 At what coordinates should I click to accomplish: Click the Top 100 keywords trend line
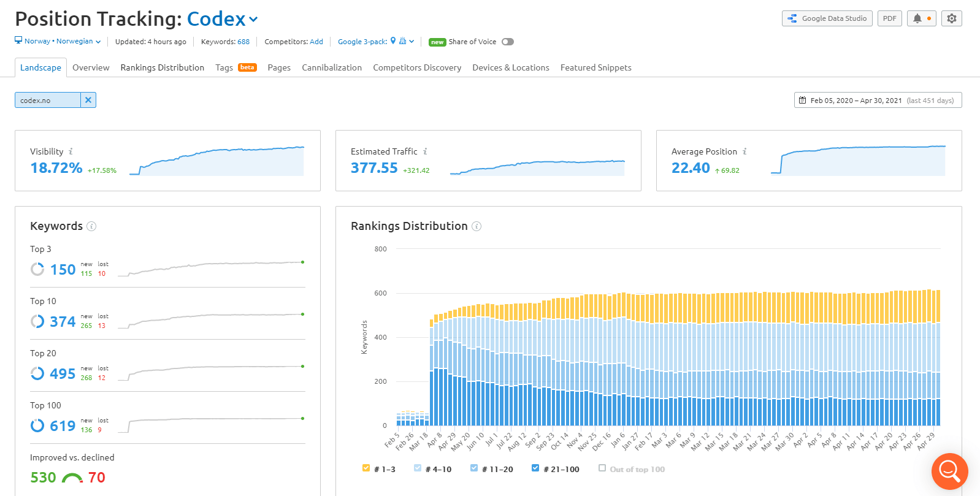[210, 425]
